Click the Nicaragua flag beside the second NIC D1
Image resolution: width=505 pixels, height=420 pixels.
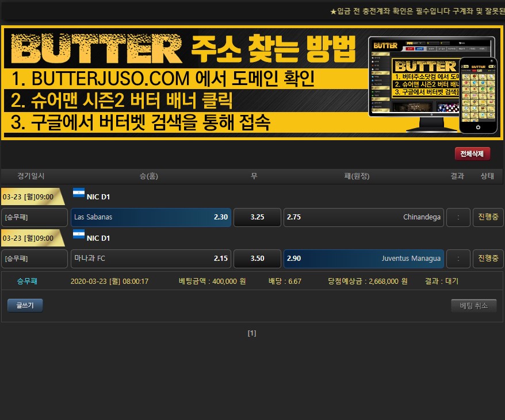point(79,234)
